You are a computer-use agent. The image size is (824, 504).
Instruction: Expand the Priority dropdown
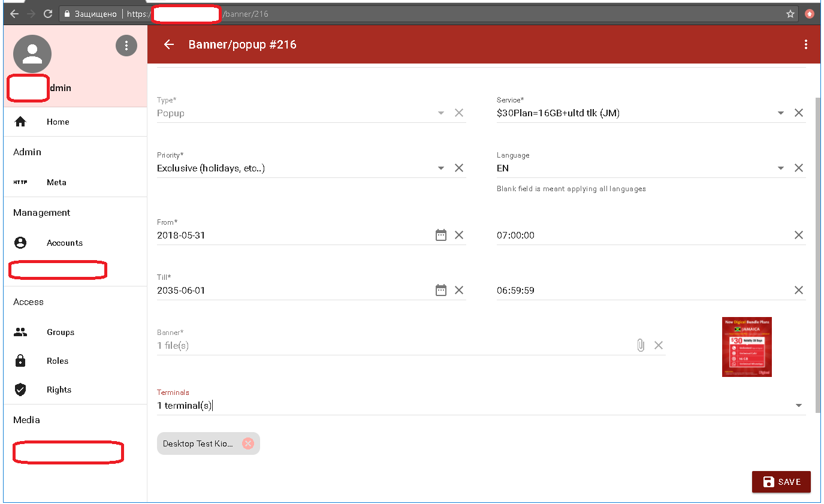coord(441,168)
